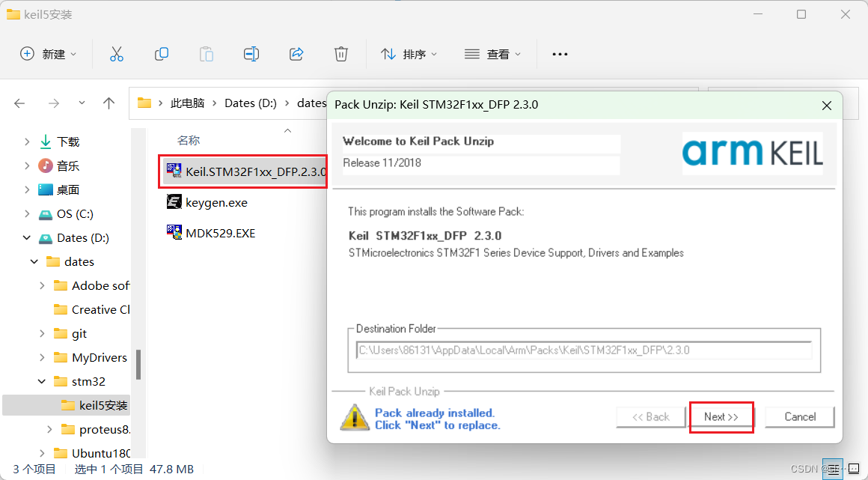
Task: Open the New (新建) menu
Action: 48,54
